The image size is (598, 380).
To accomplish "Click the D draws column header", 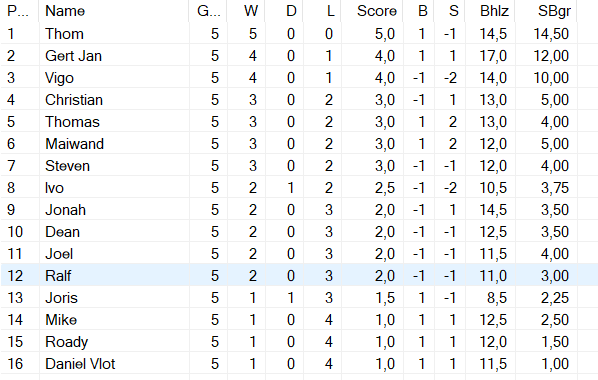I will pos(284,11).
